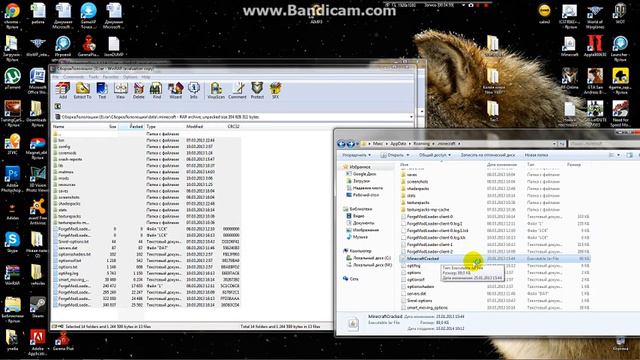The image size is (640, 360).
Task: Open the Упорядочить dropdown in Explorer
Action: coord(356,155)
